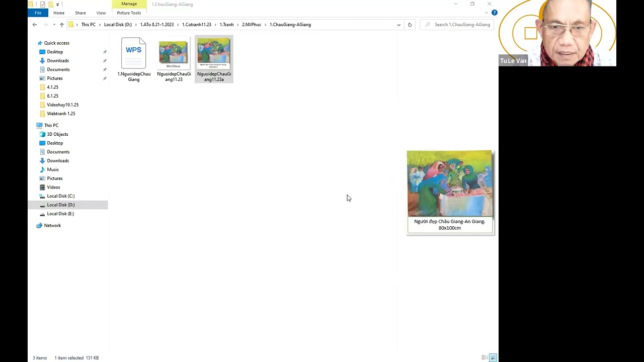Click Tu Le Van webcam overlay
The image size is (644, 362).
557,33
